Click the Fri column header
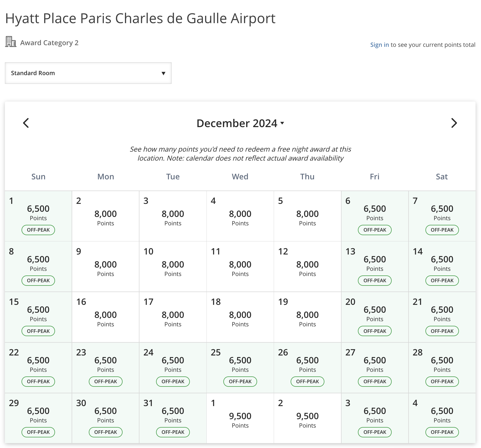 coord(375,177)
